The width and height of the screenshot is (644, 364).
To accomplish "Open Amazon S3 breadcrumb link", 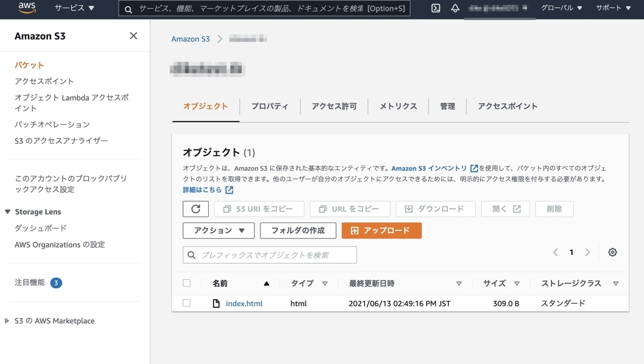I will pos(191,39).
